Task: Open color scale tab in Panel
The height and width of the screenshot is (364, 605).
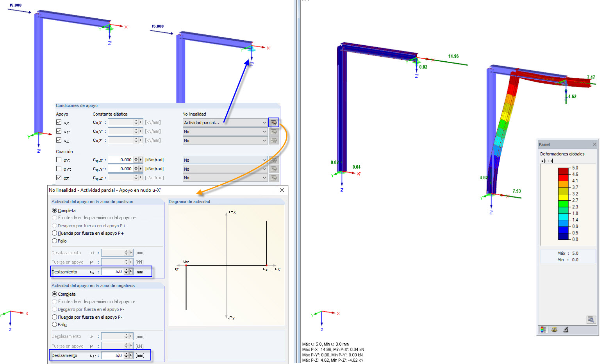Action: 543,330
